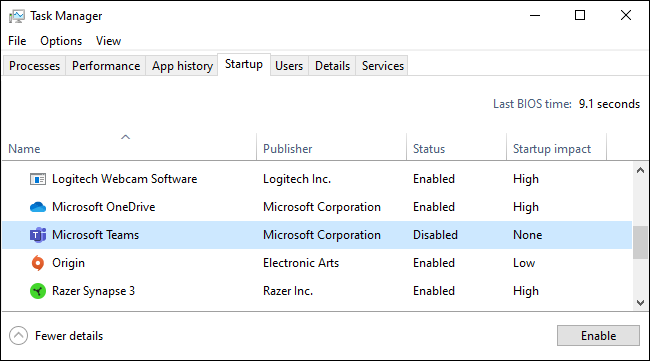Click High impact in Razer Synapse row
Image resolution: width=650 pixels, height=361 pixels.
526,291
